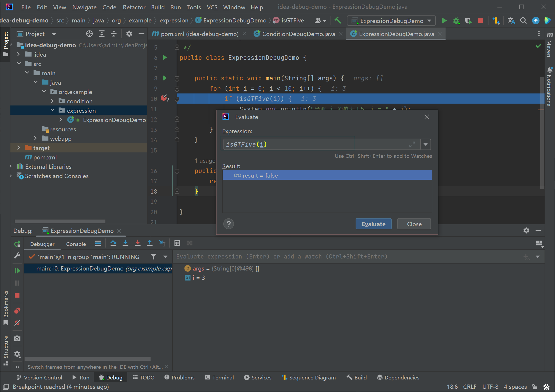Toggle the breakpoint on line 10

[164, 98]
